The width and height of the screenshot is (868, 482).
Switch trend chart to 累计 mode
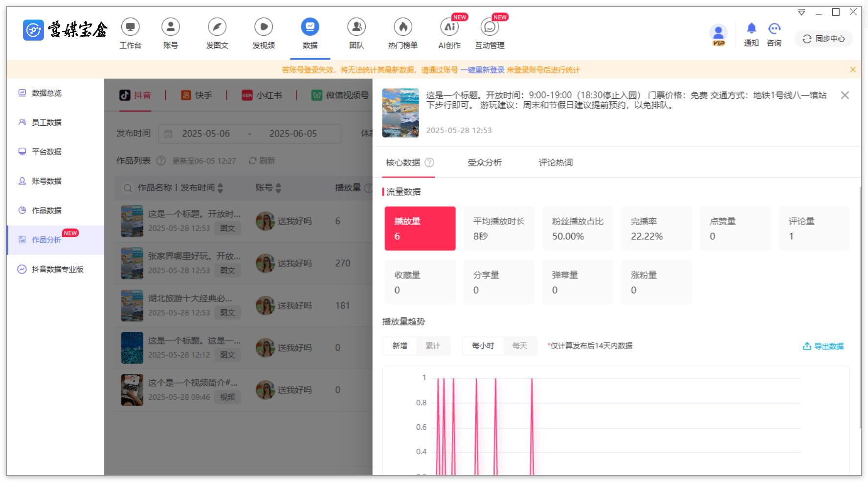pyautogui.click(x=433, y=346)
